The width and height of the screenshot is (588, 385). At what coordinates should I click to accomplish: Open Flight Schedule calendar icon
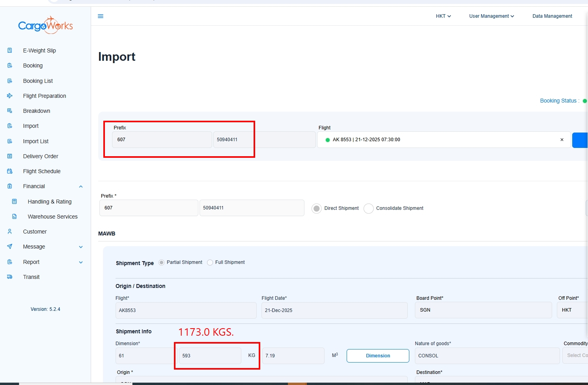[x=10, y=171]
